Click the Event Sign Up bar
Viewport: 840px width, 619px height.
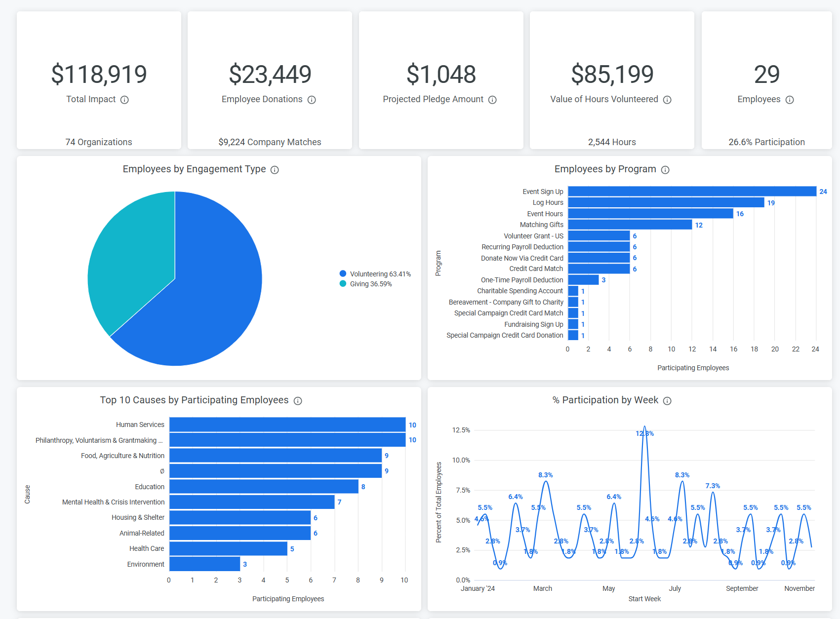(692, 192)
